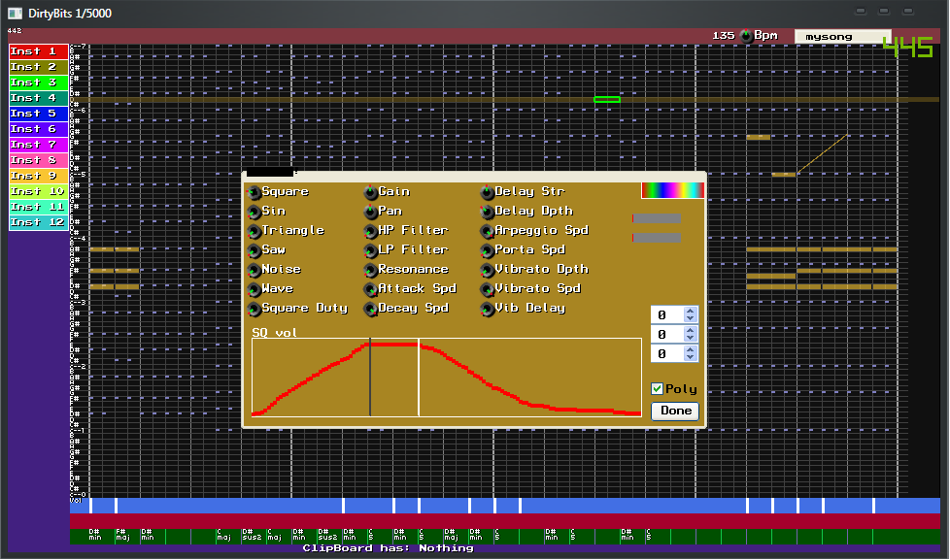Click the SQ vol envelope label
Screen dimensions: 950x560
tap(275, 332)
